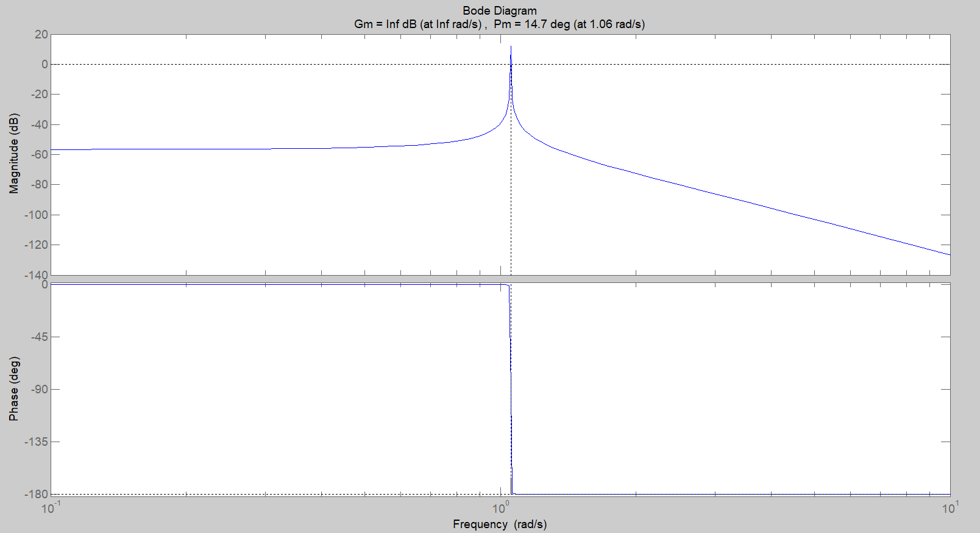Click the magnitude tick label 20

(x=41, y=34)
